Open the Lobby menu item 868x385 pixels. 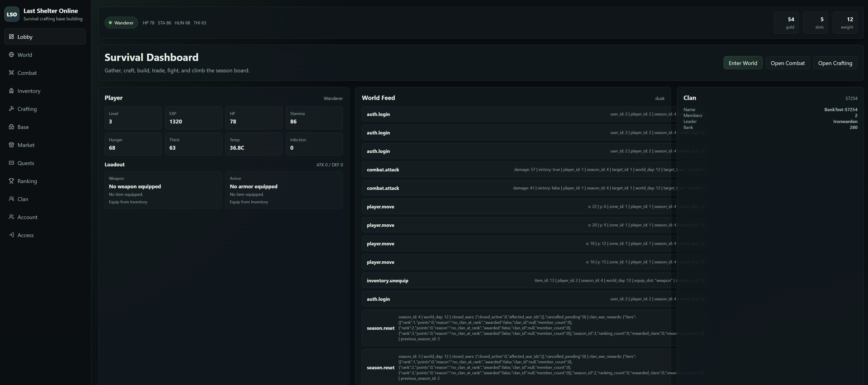(45, 37)
